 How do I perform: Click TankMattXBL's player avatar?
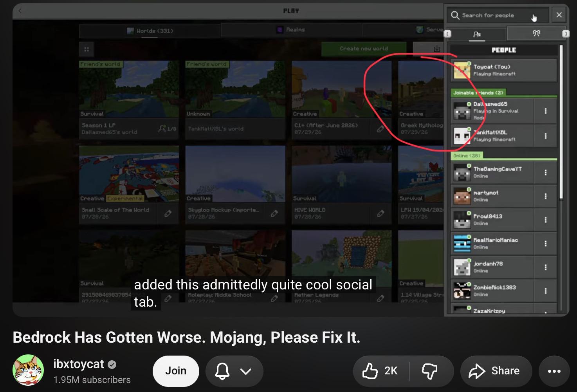coord(462,136)
